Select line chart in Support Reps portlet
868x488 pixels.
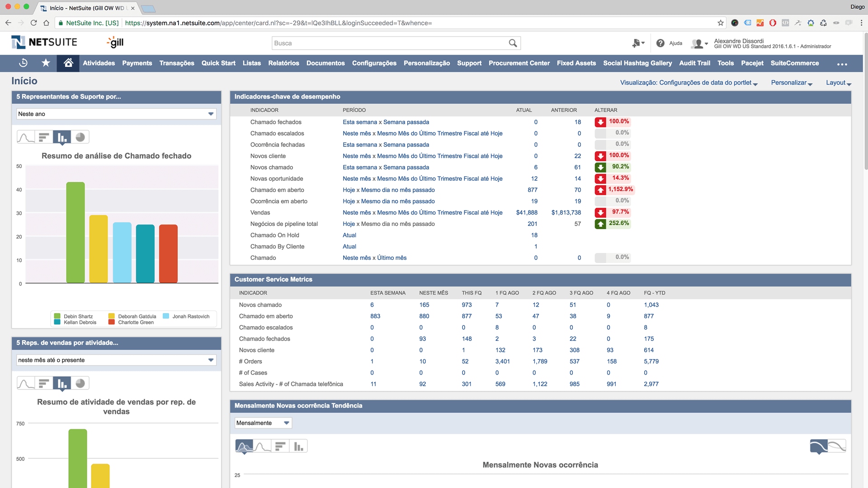(x=26, y=137)
